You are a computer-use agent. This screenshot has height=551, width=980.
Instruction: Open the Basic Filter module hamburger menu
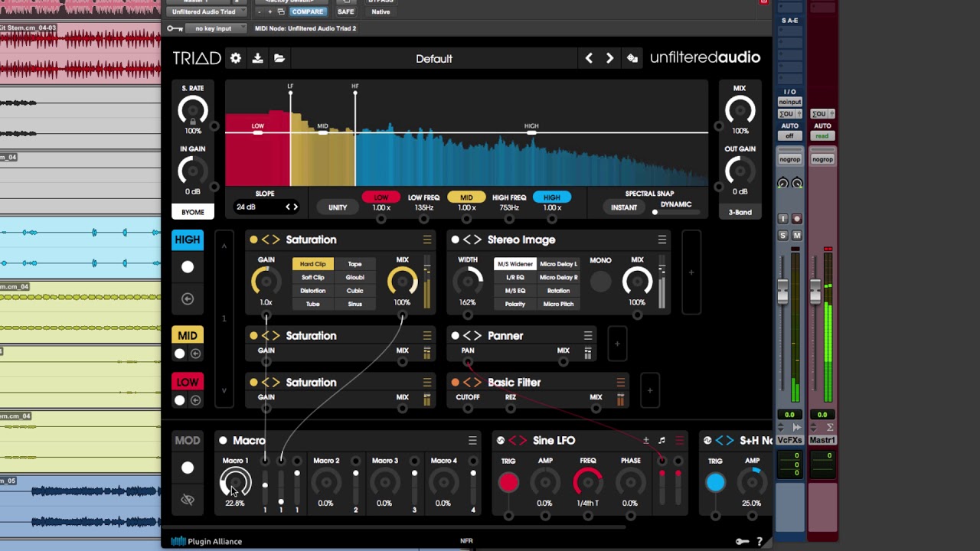pos(621,382)
